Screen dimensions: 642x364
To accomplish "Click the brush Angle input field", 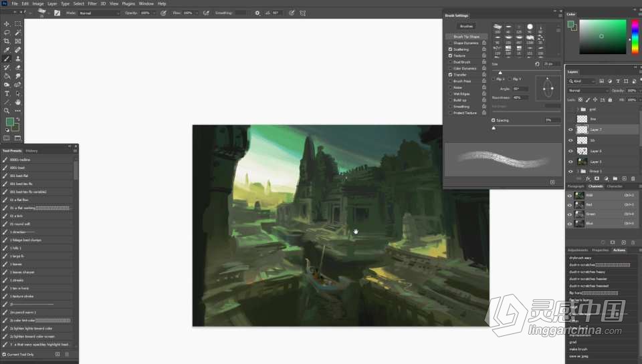I will pyautogui.click(x=520, y=89).
